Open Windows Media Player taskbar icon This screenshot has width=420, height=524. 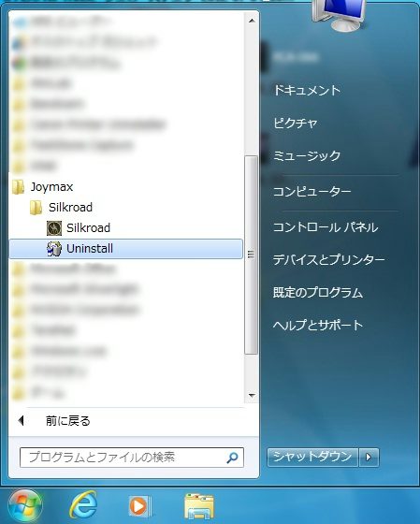coord(139,506)
